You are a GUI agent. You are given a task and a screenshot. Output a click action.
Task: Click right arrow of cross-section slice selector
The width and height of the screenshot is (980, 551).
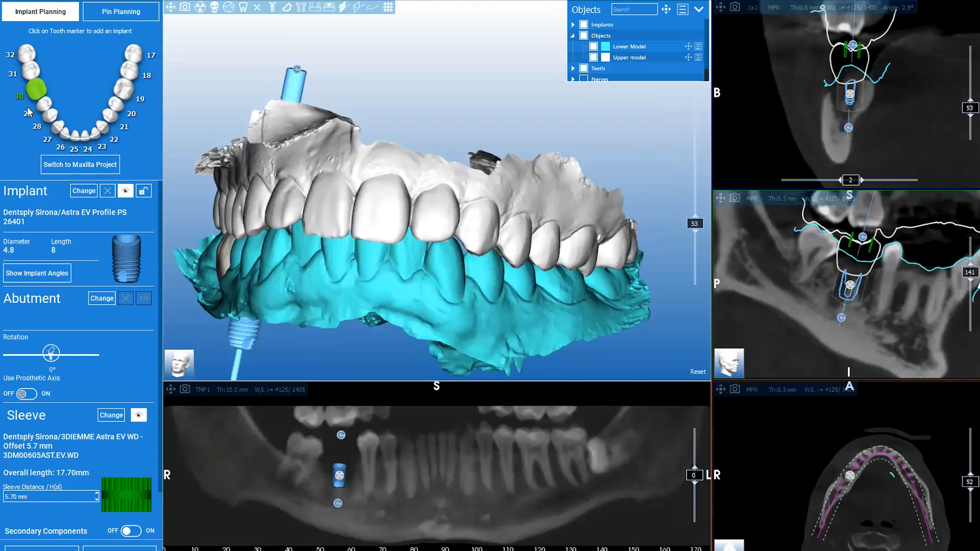pyautogui.click(x=862, y=180)
